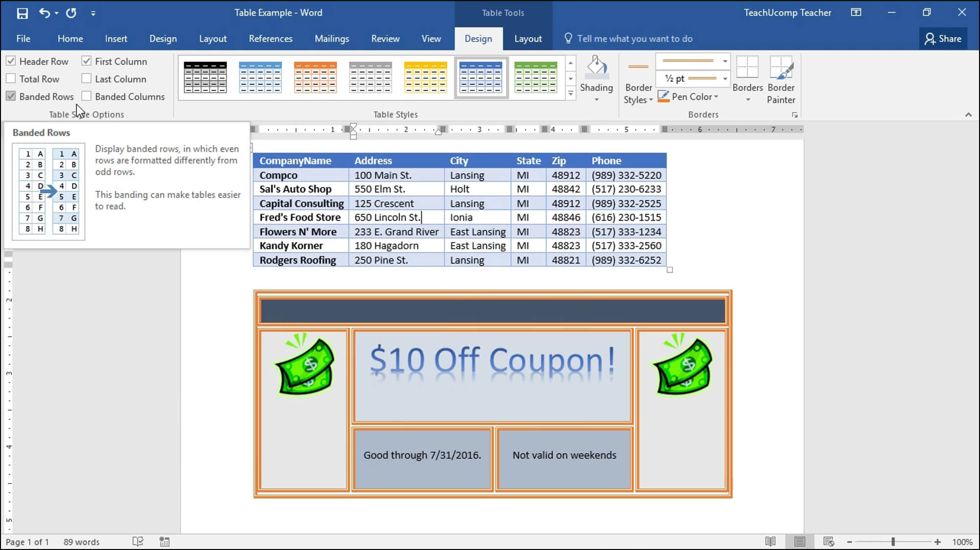Toggle the Banded Columns checkbox
The image size is (980, 550).
tap(86, 96)
